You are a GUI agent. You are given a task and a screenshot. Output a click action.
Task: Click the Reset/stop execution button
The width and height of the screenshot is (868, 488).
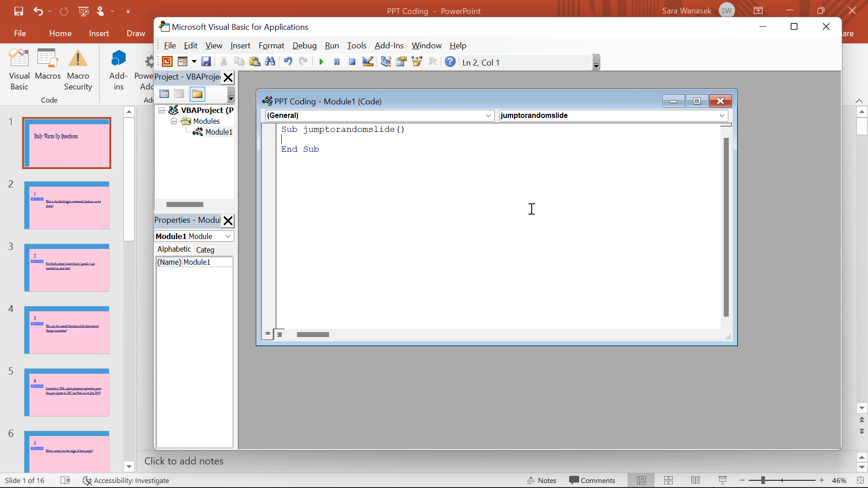pyautogui.click(x=352, y=62)
